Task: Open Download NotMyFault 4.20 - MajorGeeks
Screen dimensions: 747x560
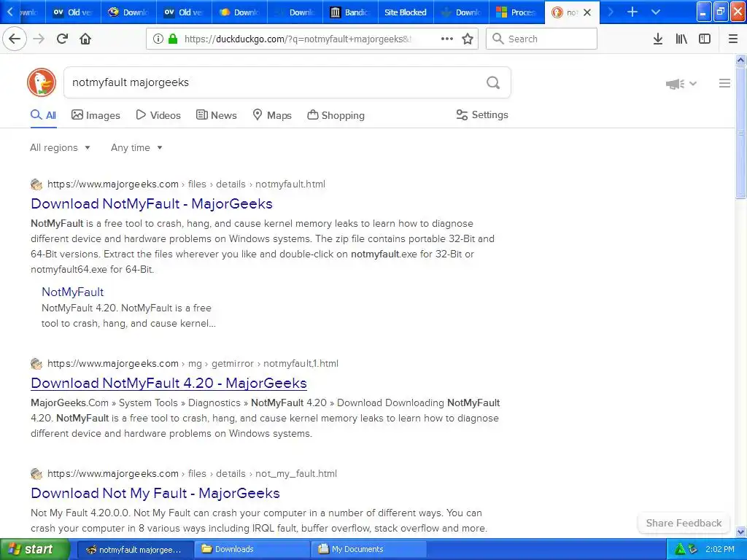Action: (x=169, y=384)
